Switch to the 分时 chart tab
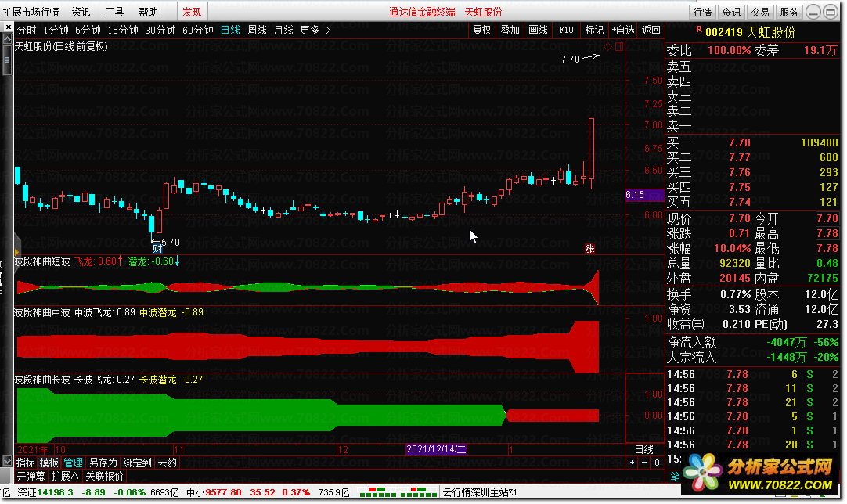 27,31
